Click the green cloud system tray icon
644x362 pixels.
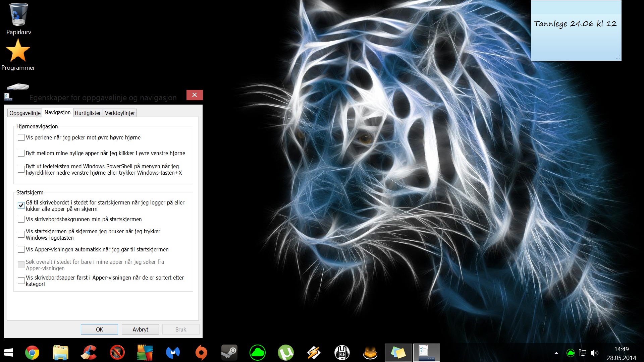click(x=570, y=353)
